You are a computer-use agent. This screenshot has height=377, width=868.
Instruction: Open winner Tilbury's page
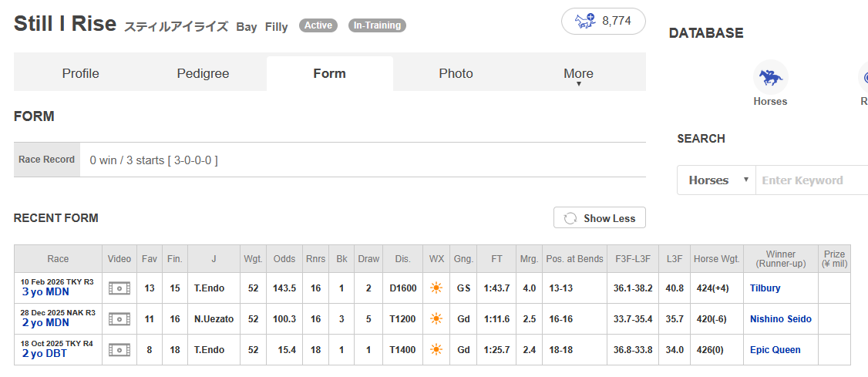(x=765, y=288)
